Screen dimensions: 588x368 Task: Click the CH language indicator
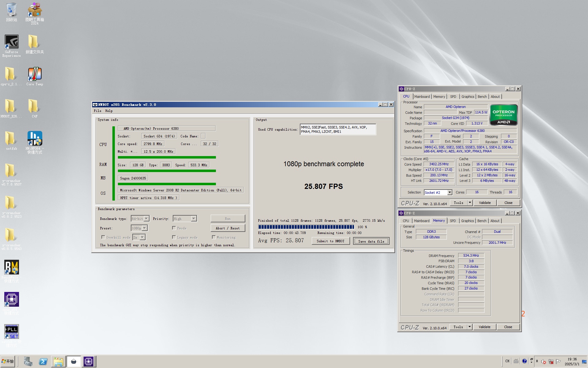point(507,361)
